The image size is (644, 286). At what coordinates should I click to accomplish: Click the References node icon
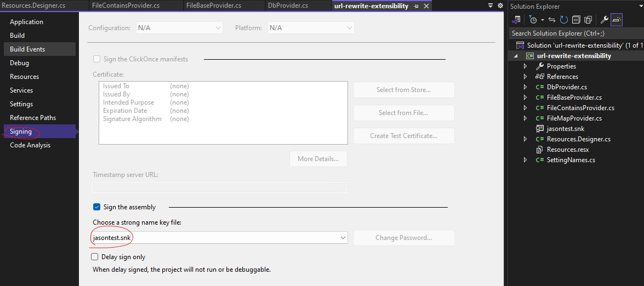(x=540, y=77)
